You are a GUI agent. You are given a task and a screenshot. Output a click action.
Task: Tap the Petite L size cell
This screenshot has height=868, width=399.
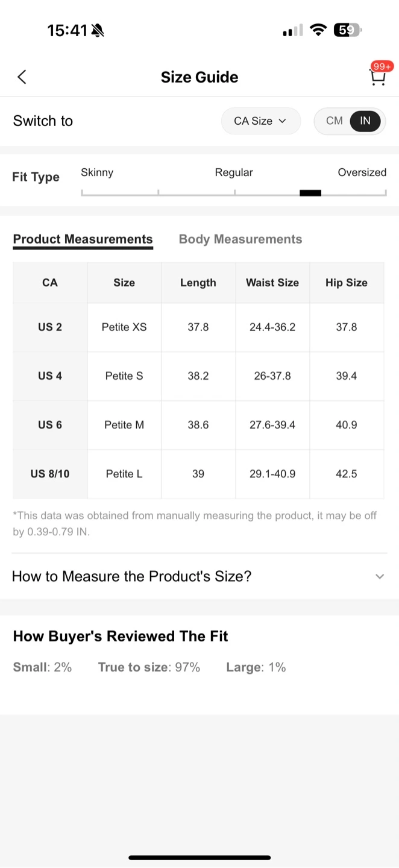click(x=124, y=474)
